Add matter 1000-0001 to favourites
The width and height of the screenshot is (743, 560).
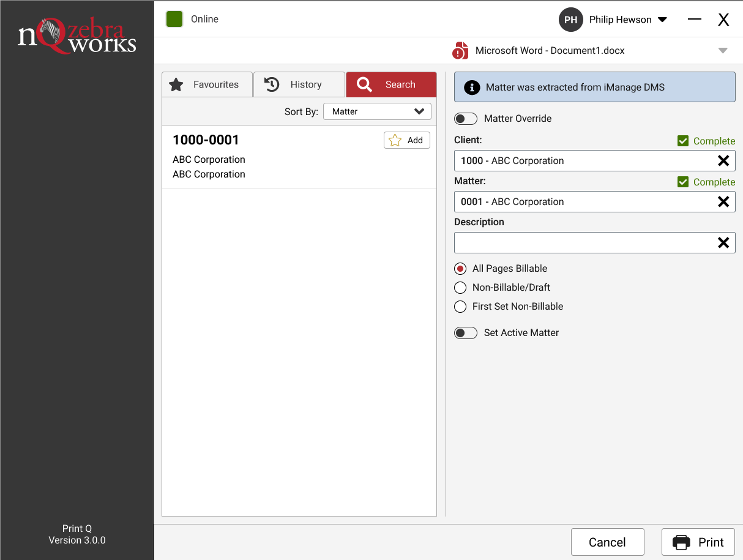click(x=406, y=140)
